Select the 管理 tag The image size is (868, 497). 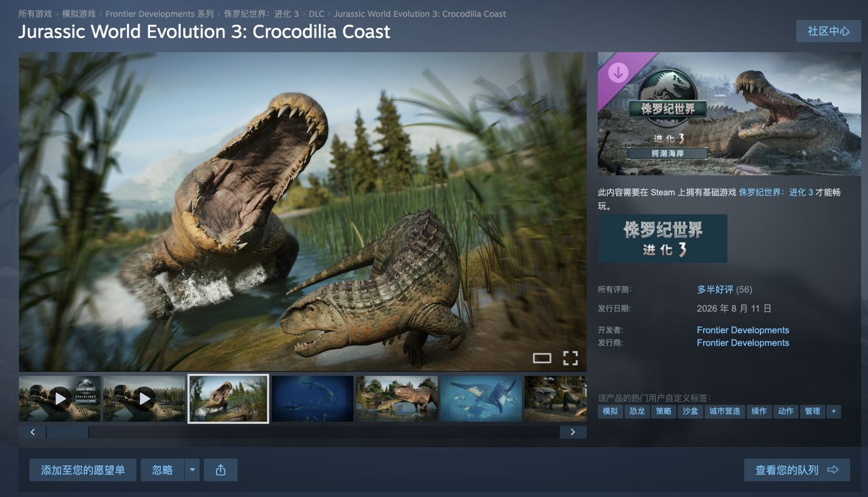coord(813,411)
